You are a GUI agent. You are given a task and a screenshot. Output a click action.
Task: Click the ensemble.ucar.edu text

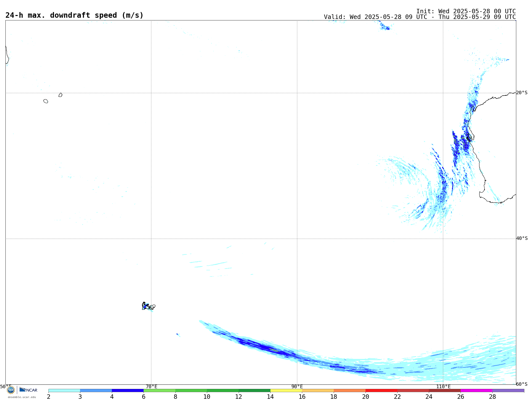22,397
